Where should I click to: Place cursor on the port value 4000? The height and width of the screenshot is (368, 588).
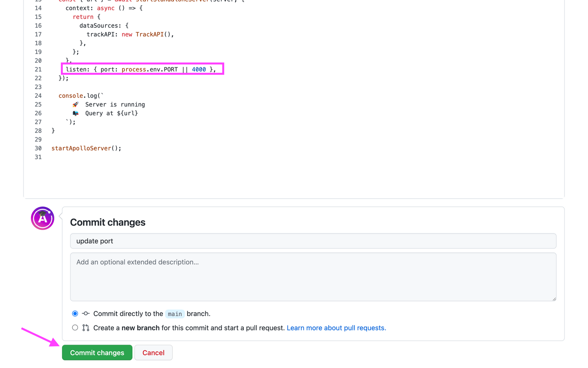pos(199,70)
